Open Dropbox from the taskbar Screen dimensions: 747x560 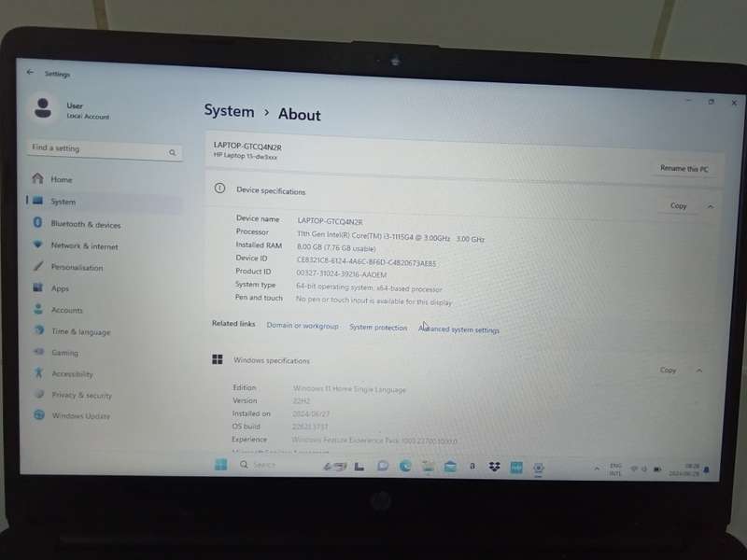pyautogui.click(x=495, y=468)
